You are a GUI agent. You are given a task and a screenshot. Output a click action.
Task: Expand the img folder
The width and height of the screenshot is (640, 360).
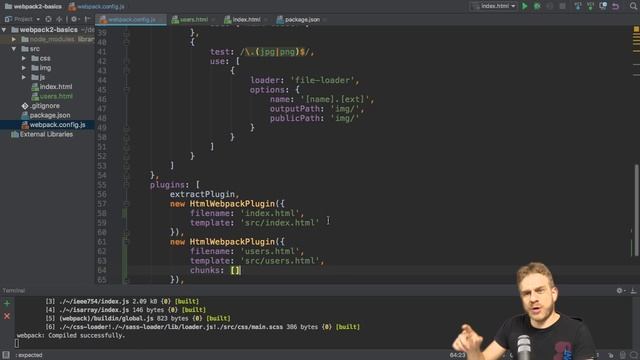24,68
